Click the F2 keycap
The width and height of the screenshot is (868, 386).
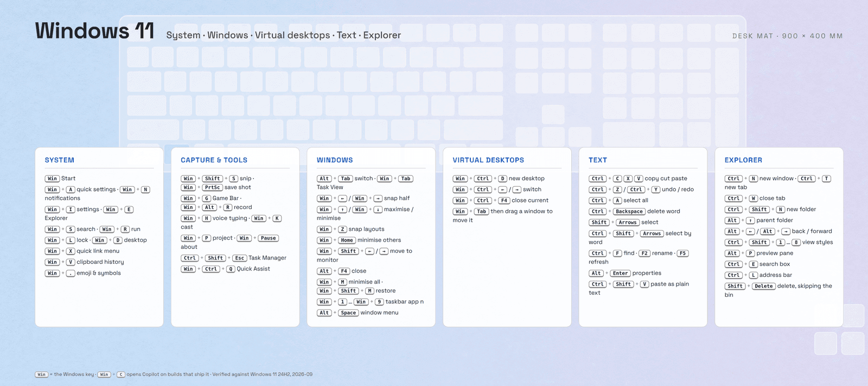pos(644,254)
